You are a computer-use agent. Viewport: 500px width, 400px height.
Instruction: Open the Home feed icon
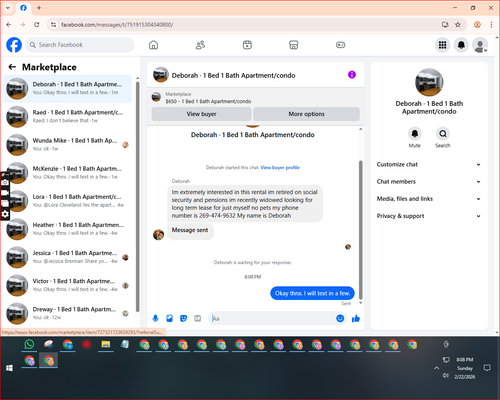click(x=153, y=45)
